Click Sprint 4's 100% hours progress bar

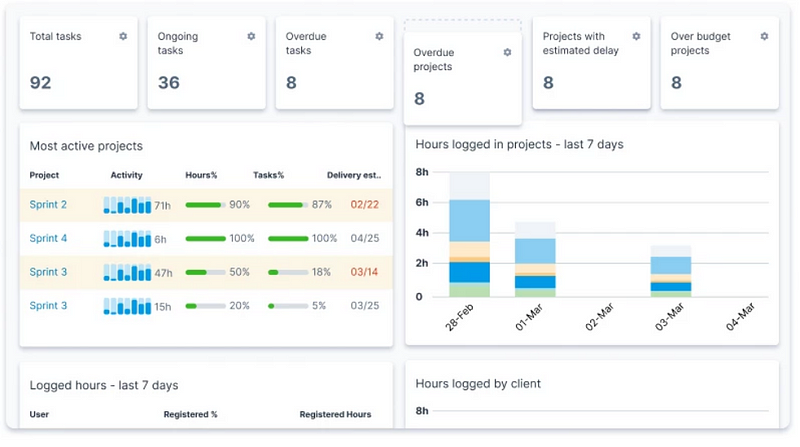pyautogui.click(x=206, y=238)
